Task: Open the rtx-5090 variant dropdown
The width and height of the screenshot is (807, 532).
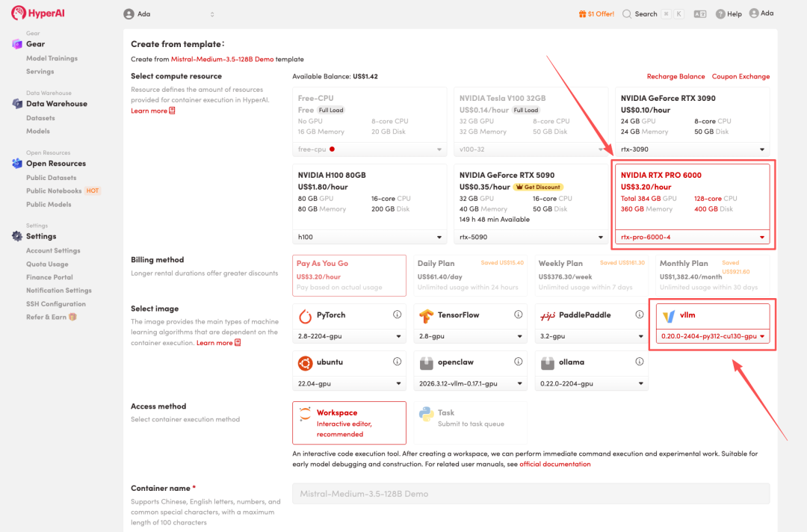Action: 531,237
